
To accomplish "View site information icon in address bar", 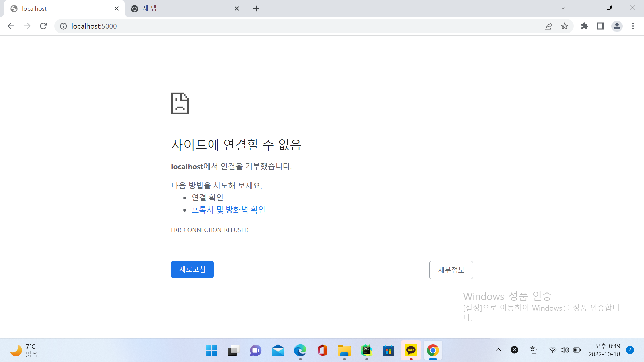I will tap(63, 26).
